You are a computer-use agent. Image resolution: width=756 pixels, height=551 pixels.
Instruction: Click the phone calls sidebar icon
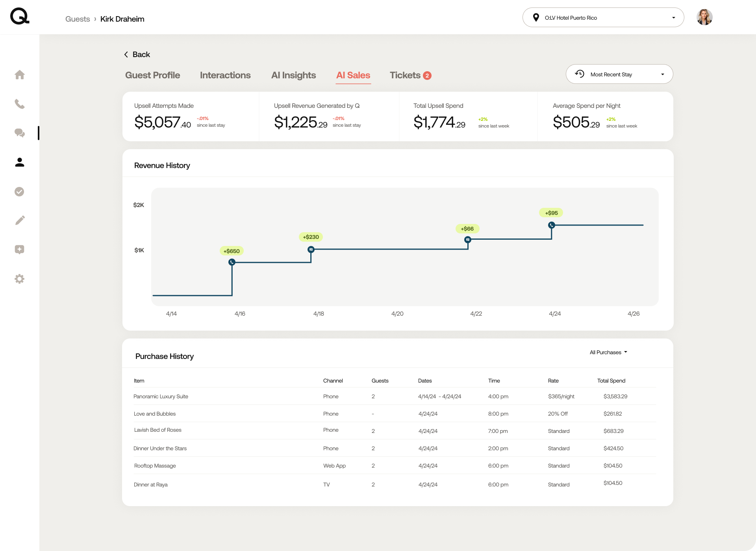(x=20, y=104)
